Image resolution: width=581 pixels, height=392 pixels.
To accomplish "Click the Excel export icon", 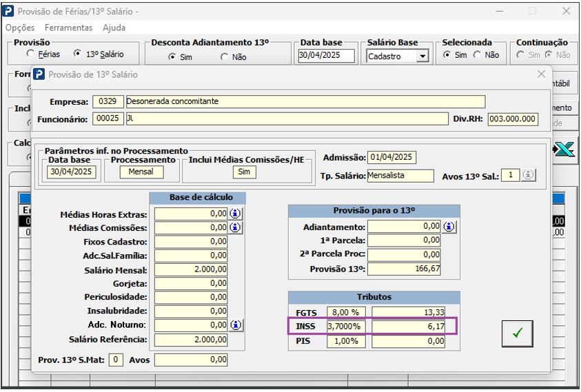I will coord(565,149).
